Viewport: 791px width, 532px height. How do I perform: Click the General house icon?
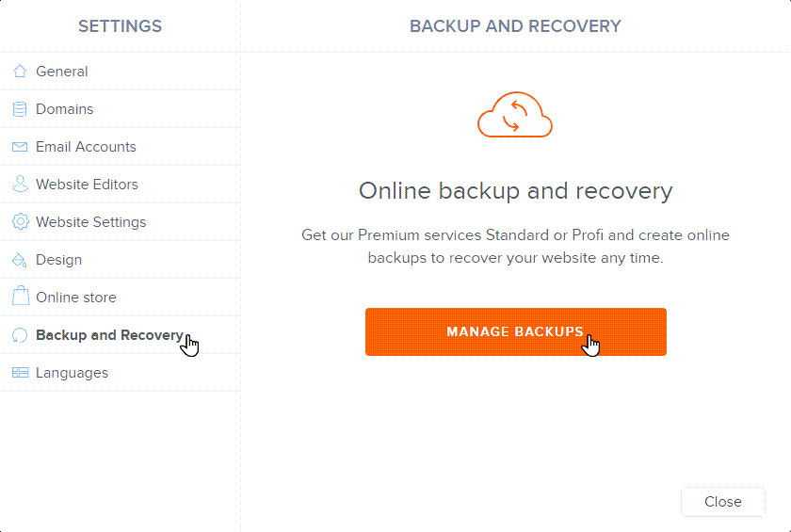pos(20,72)
